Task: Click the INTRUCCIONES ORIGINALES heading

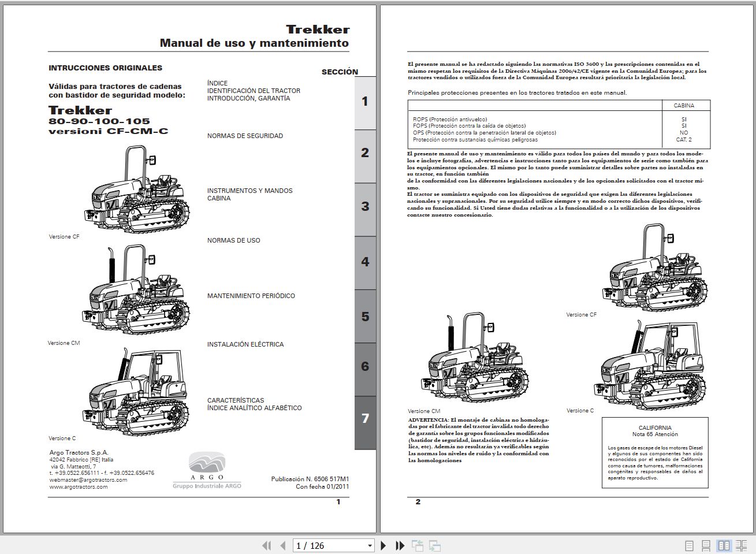Action: [x=105, y=68]
